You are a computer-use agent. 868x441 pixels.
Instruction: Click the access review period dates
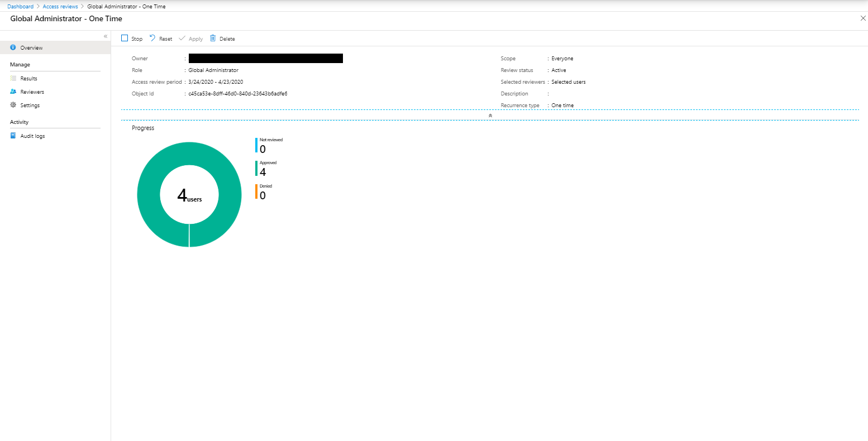[x=216, y=82]
